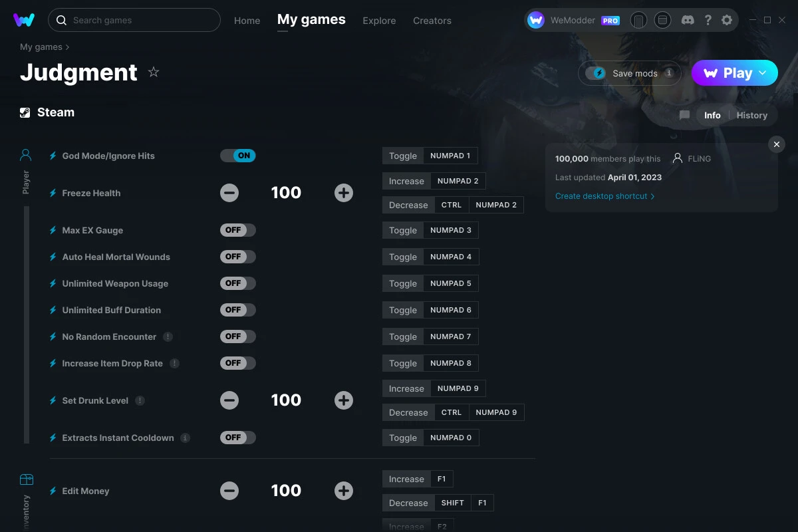Click NUMPAD 5 hotkey for Unlimited Weapon Usage
Viewport: 798px width, 532px height.
click(x=451, y=283)
